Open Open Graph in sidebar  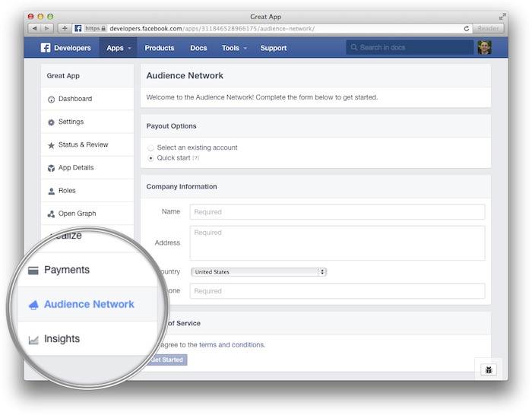87,214
